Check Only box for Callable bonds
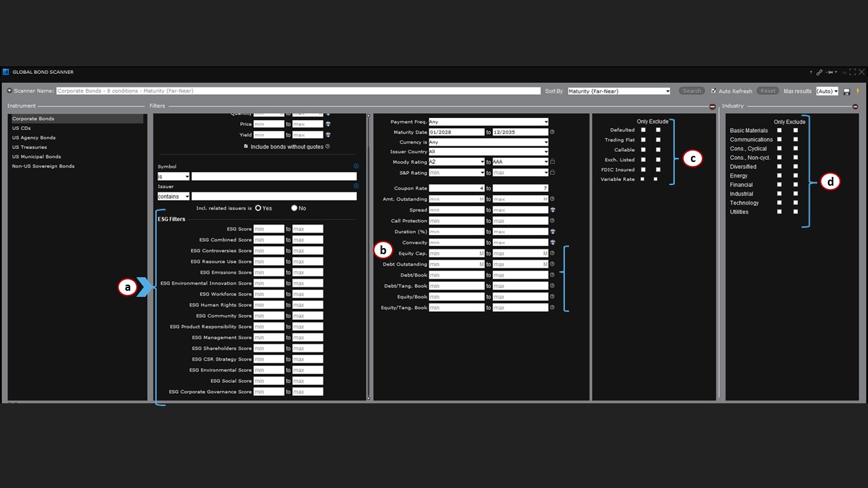 (x=643, y=150)
